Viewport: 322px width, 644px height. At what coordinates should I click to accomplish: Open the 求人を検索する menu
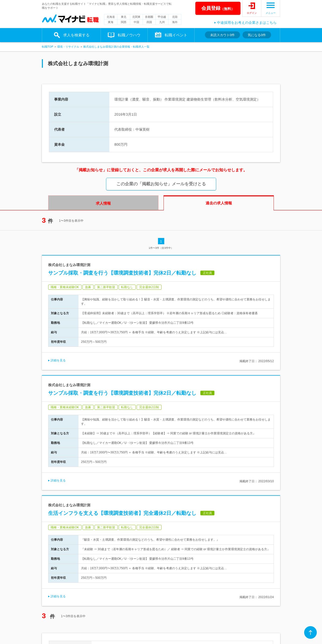[x=71, y=35]
